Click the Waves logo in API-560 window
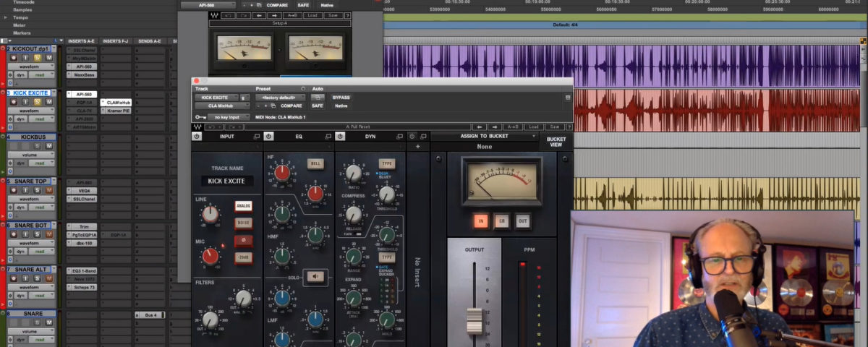The height and width of the screenshot is (347, 868). tap(214, 14)
